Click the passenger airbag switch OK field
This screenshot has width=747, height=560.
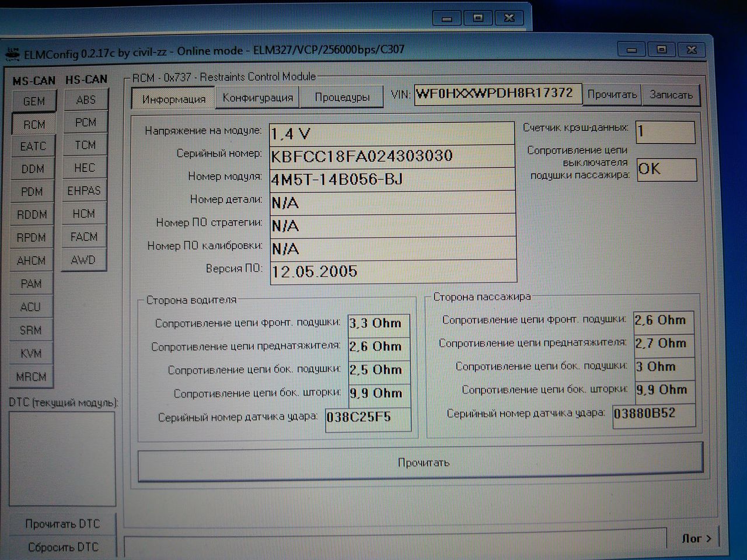[666, 170]
